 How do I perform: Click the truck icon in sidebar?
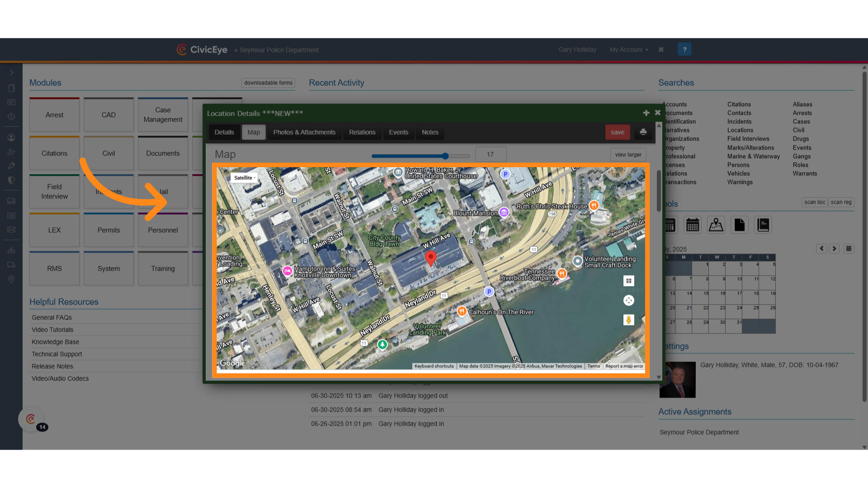pos(11,265)
